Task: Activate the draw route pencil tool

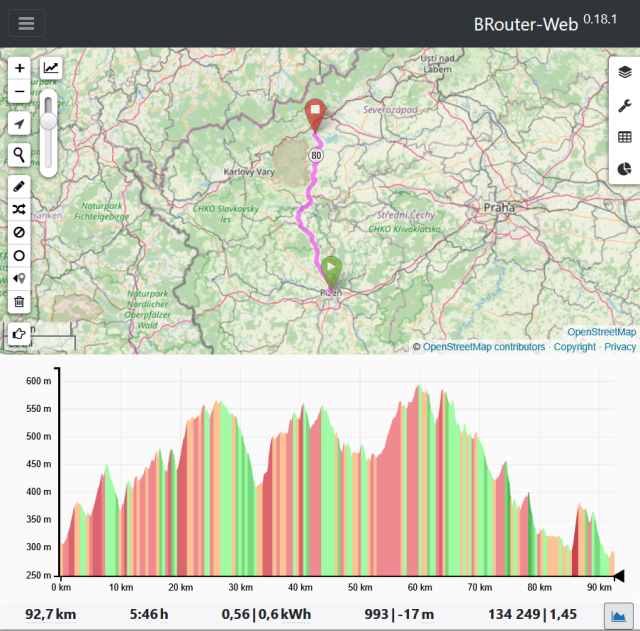Action: click(x=19, y=187)
